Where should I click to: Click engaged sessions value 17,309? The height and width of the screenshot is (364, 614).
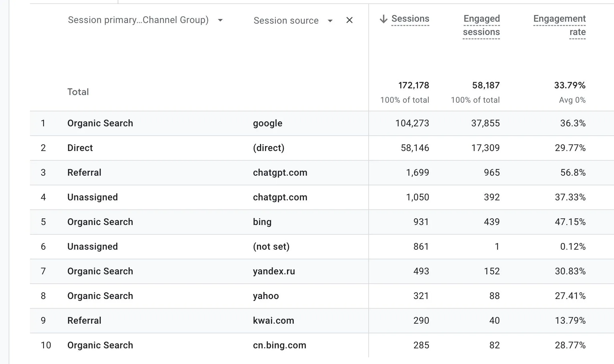tap(485, 148)
